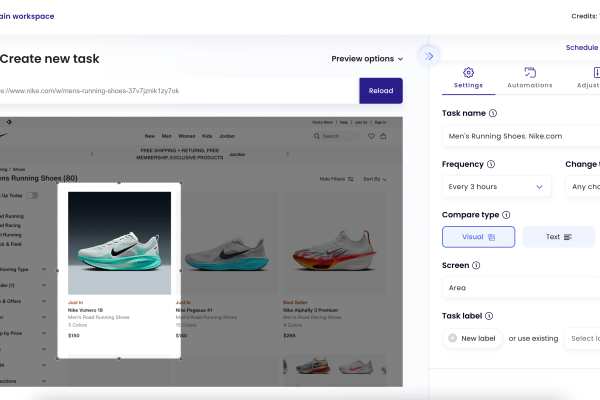This screenshot has width=600, height=400.
Task: Show info tooltip beside Screen
Action: click(476, 265)
